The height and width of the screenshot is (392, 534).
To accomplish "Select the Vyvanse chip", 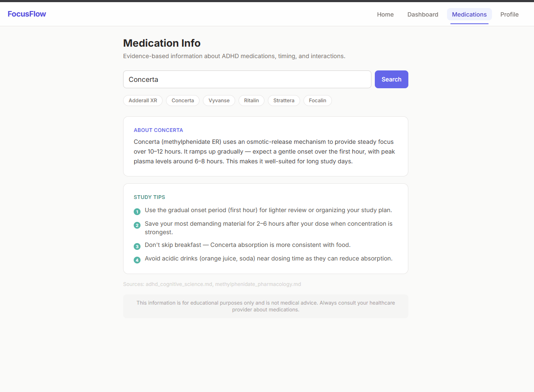I will [219, 101].
